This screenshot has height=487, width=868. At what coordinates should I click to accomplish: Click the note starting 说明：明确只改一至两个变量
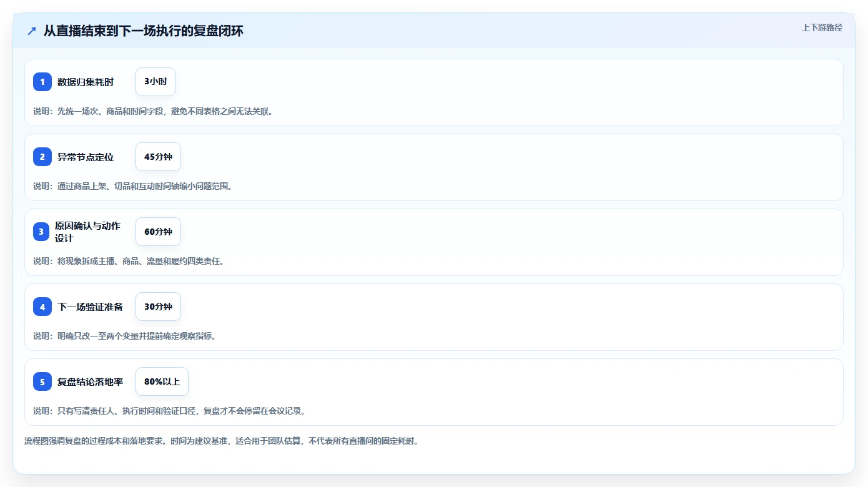[124, 336]
